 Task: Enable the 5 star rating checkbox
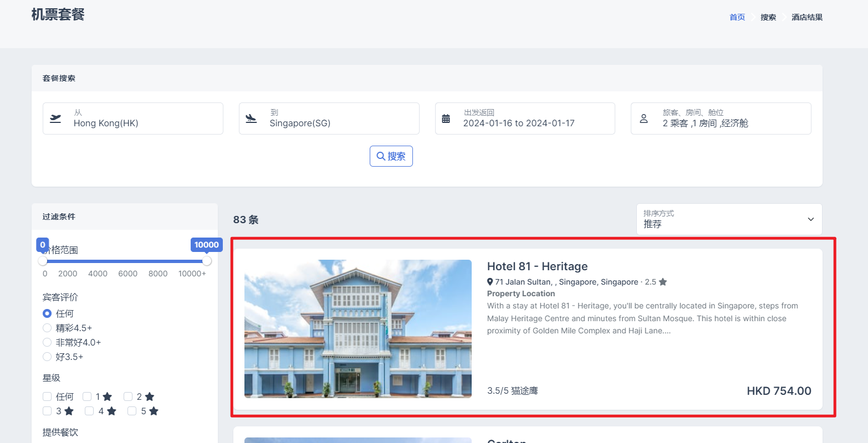[132, 411]
